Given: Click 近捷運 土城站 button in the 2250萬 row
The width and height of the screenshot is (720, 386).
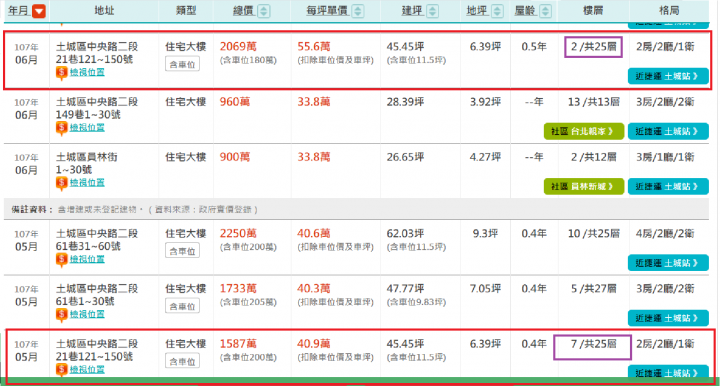Looking at the screenshot, I should [668, 263].
